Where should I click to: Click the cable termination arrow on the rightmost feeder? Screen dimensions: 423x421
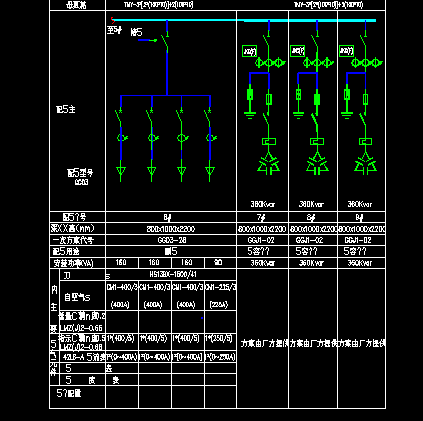210,171
